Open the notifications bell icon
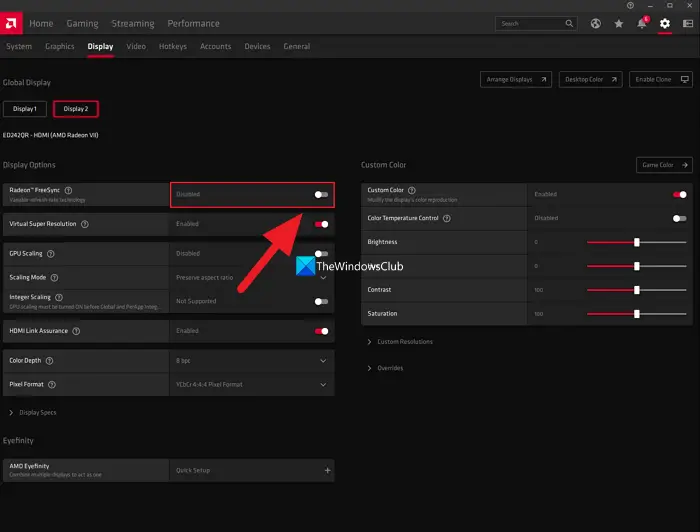700x532 pixels. click(642, 23)
